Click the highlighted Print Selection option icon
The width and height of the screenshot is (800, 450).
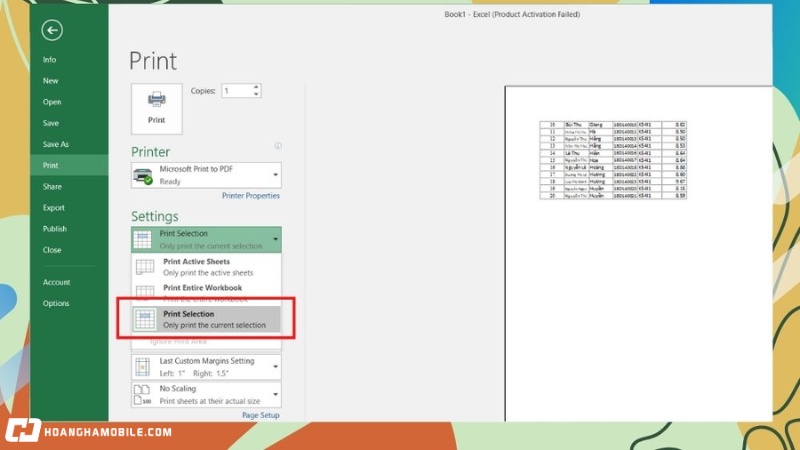(x=145, y=319)
